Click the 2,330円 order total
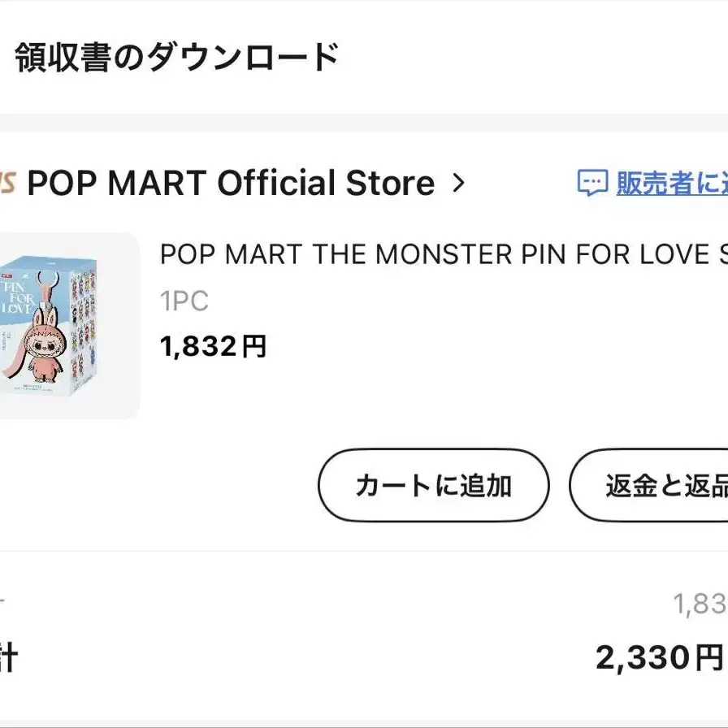Screen dimensions: 728x728 [658, 657]
